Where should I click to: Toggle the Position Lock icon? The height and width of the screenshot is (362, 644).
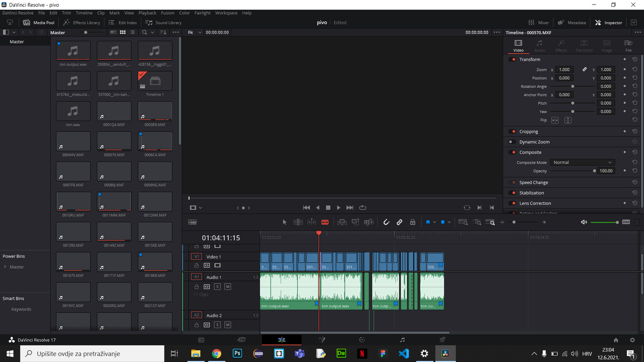coord(413,222)
